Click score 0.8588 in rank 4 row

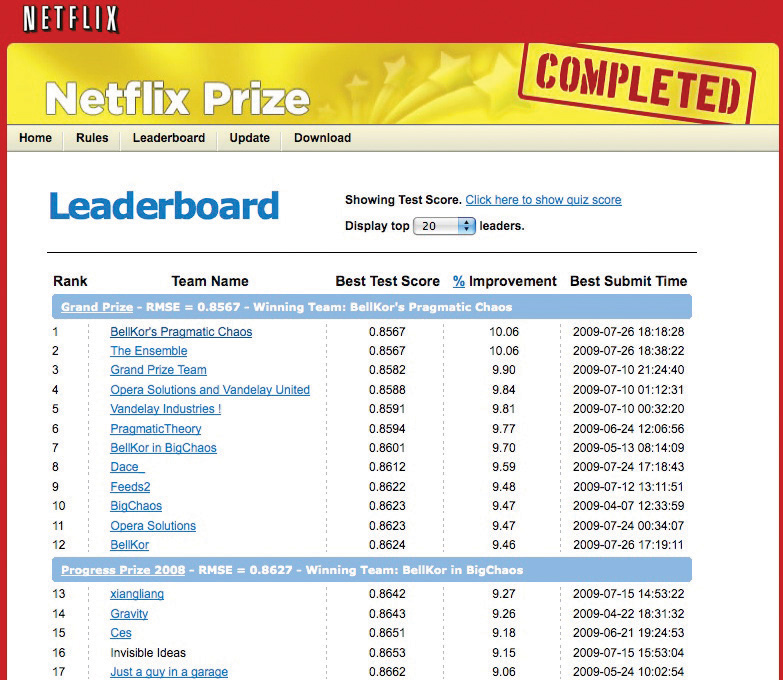pyautogui.click(x=387, y=389)
